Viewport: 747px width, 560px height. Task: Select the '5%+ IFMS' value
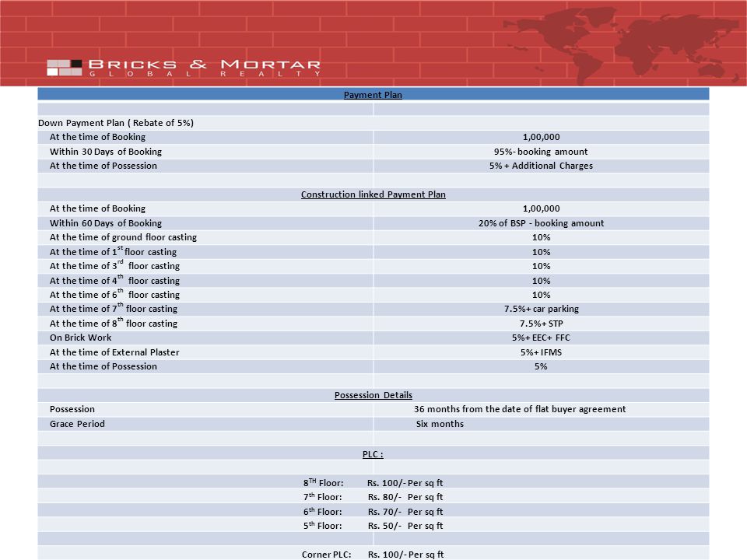[x=542, y=352]
